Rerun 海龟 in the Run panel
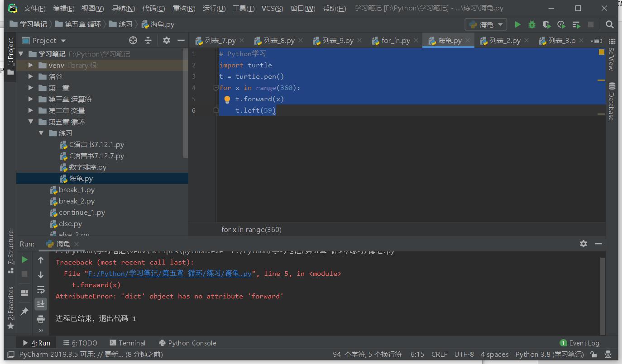Viewport: 622px width, 364px height. [25, 260]
